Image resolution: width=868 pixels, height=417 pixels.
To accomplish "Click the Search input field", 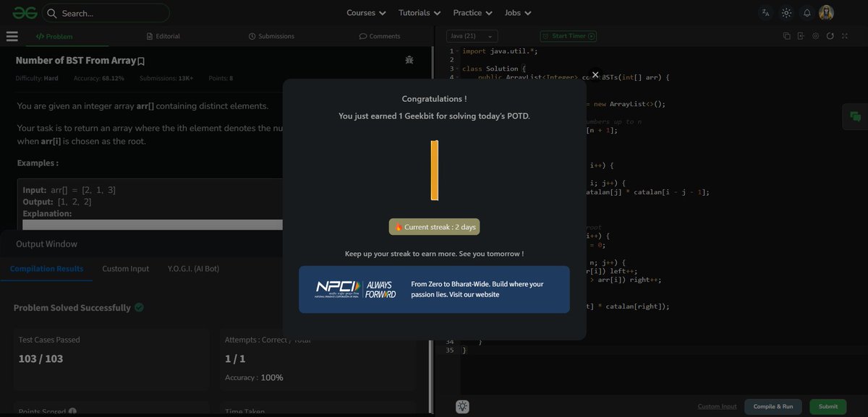I will [x=106, y=13].
